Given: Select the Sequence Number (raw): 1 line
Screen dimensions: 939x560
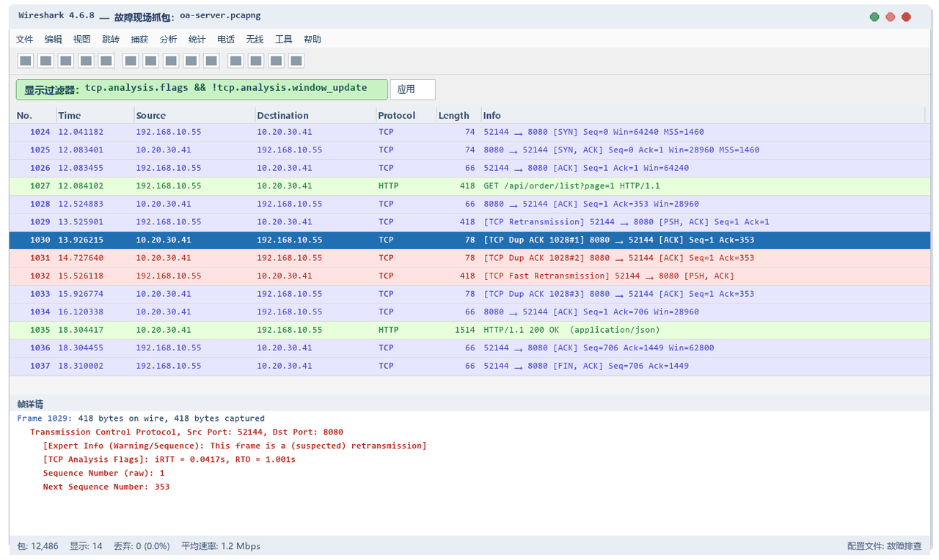Looking at the screenshot, I should pos(104,473).
